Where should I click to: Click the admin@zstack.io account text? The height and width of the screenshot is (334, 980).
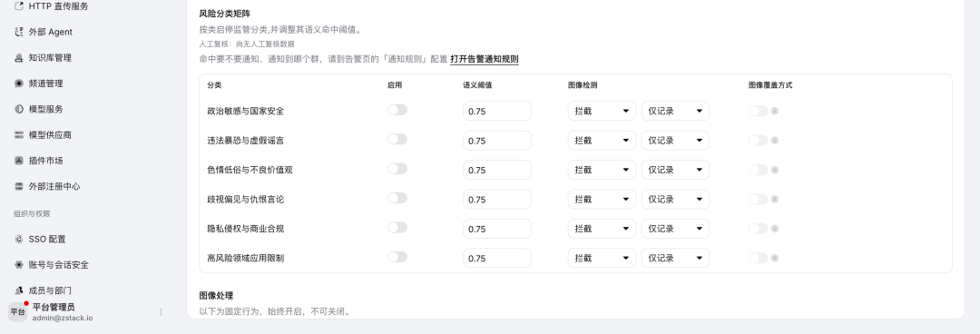(x=63, y=318)
